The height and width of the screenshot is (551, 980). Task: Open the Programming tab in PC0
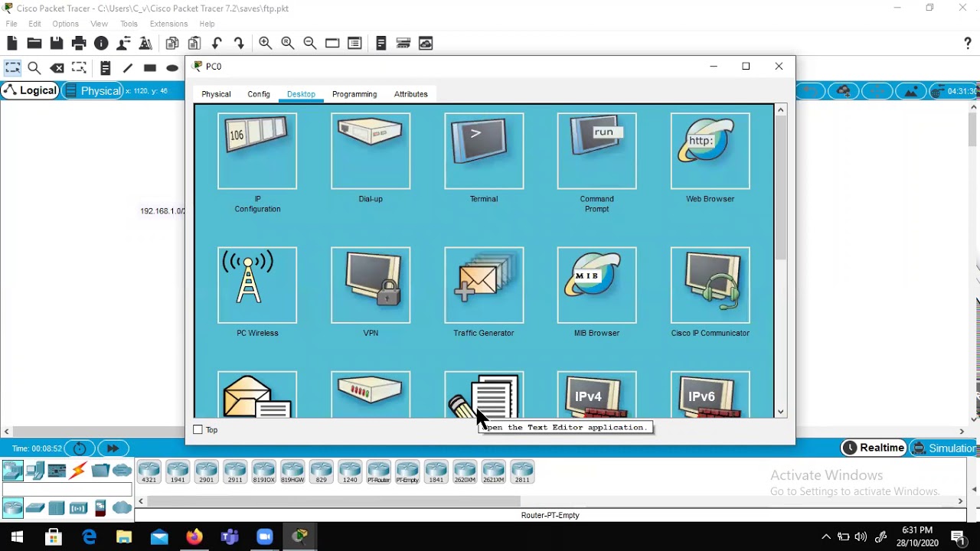click(x=354, y=94)
